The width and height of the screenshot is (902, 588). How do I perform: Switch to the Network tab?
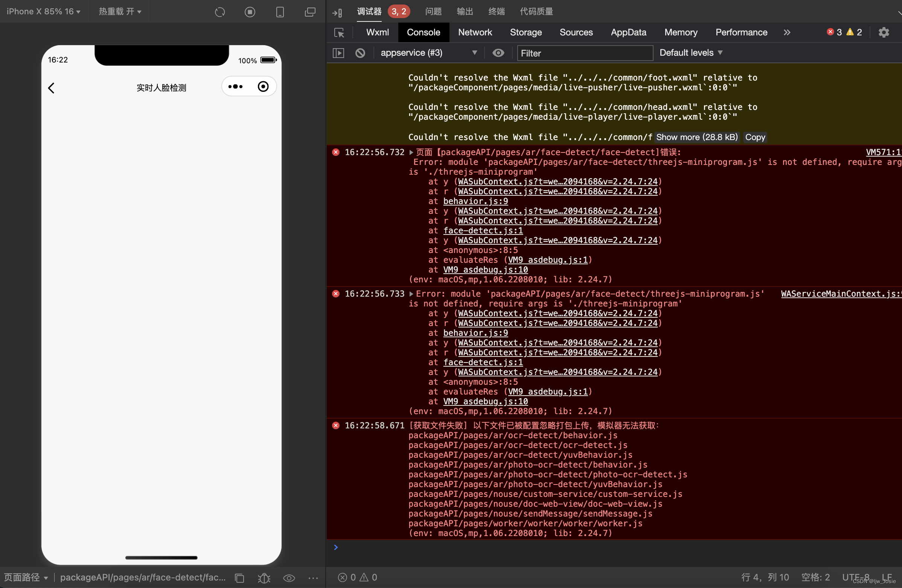[x=474, y=33]
